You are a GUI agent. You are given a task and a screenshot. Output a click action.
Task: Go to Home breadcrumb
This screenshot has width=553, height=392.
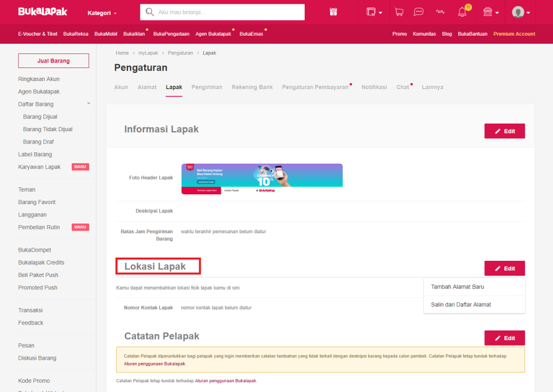[122, 53]
